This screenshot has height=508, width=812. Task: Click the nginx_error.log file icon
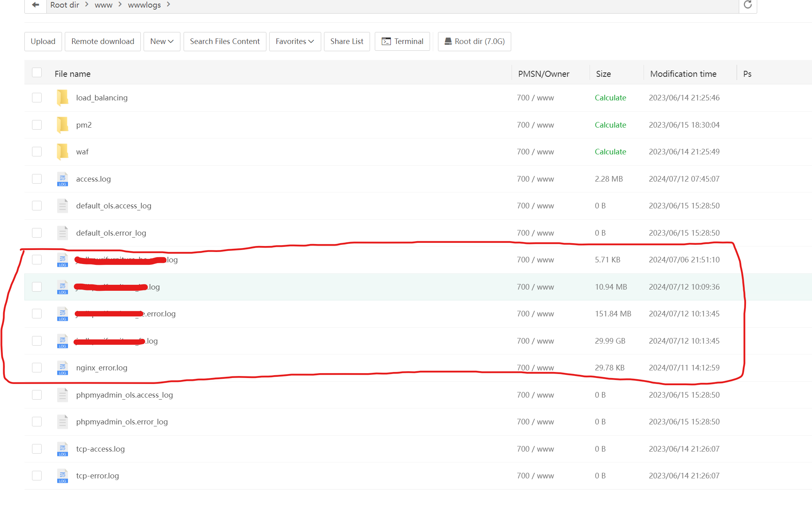[62, 368]
